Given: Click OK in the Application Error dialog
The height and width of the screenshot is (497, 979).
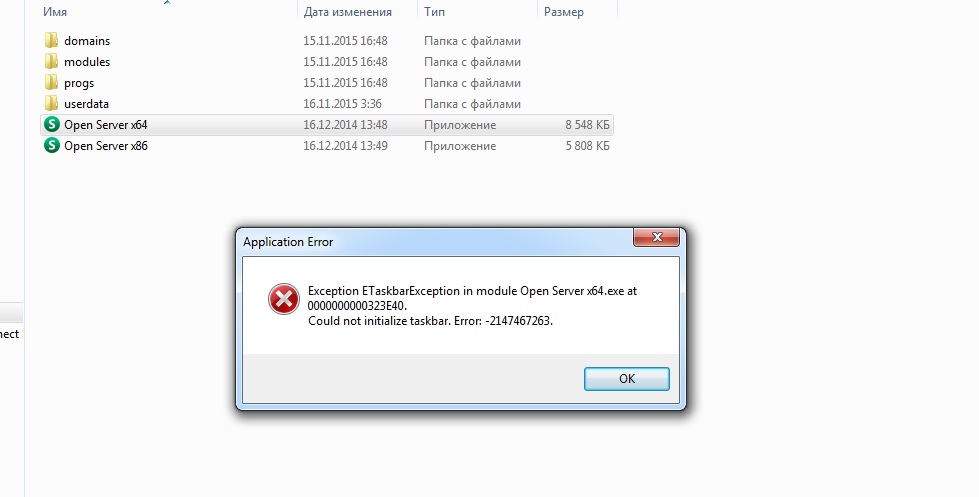Looking at the screenshot, I should click(x=626, y=379).
